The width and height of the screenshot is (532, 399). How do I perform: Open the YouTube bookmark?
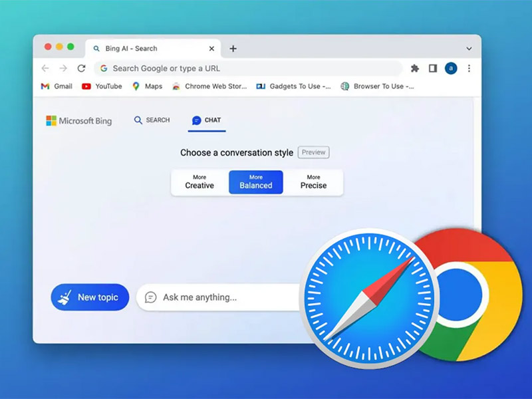pos(102,86)
